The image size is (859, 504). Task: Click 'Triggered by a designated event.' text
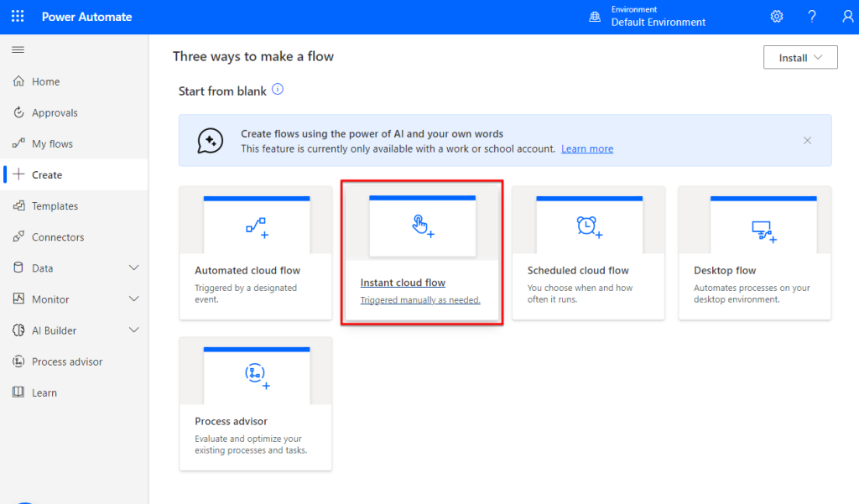point(246,294)
